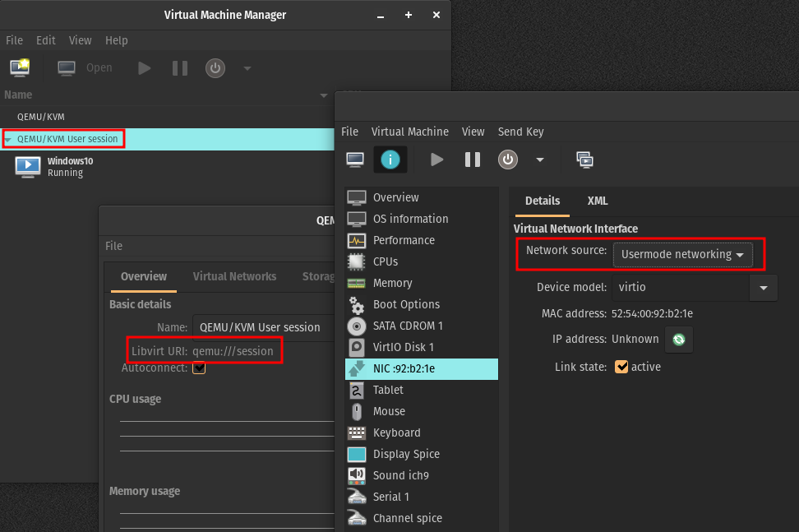Power on VM play icon in details window

(x=436, y=160)
